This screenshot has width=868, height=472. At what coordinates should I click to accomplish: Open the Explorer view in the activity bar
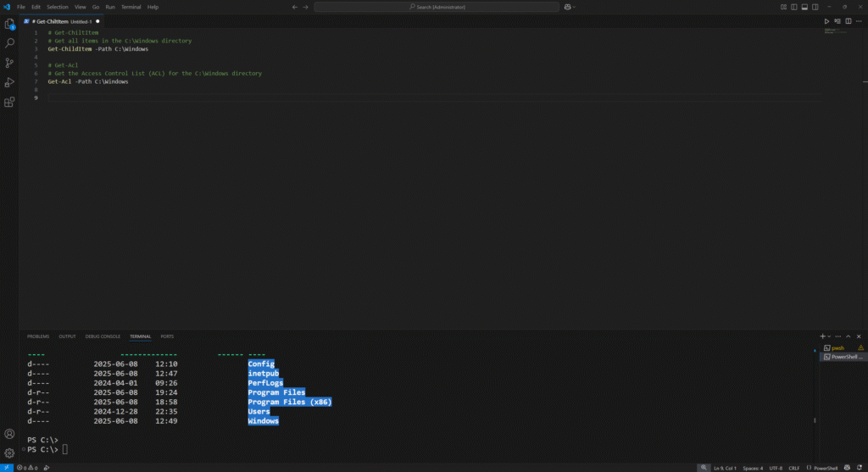click(9, 24)
